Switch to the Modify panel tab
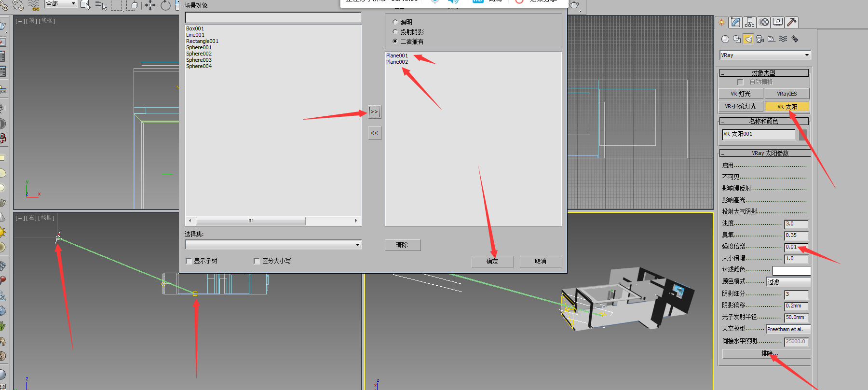 (x=735, y=22)
